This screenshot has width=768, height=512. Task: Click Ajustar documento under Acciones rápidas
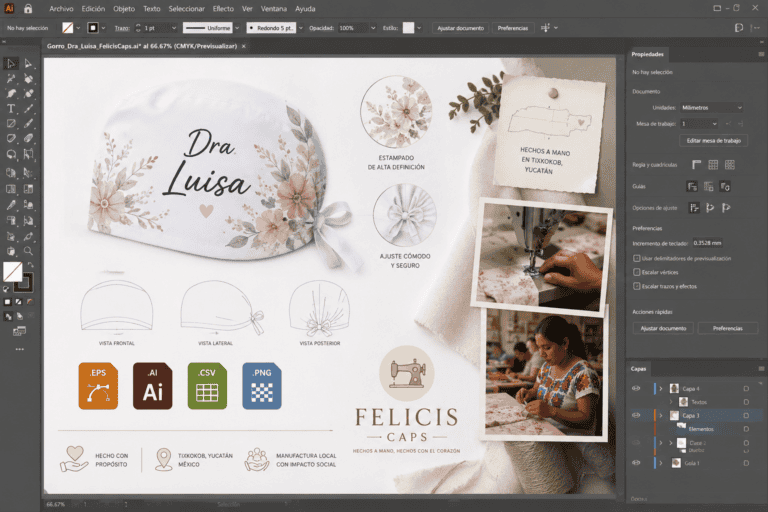(x=663, y=328)
